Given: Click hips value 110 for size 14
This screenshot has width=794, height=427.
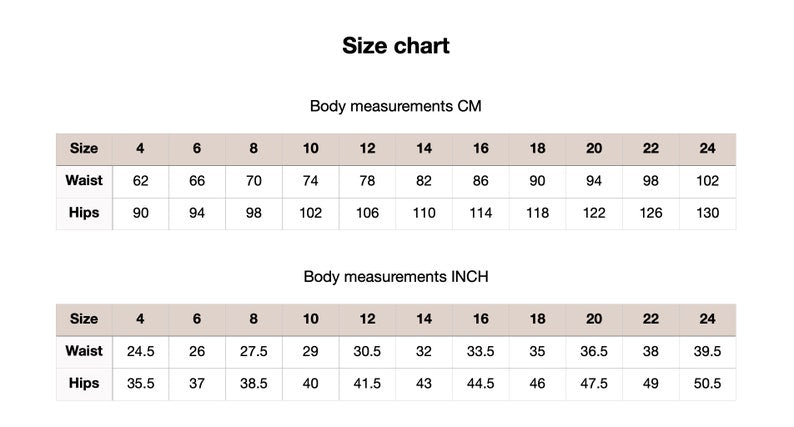Looking at the screenshot, I should (424, 213).
